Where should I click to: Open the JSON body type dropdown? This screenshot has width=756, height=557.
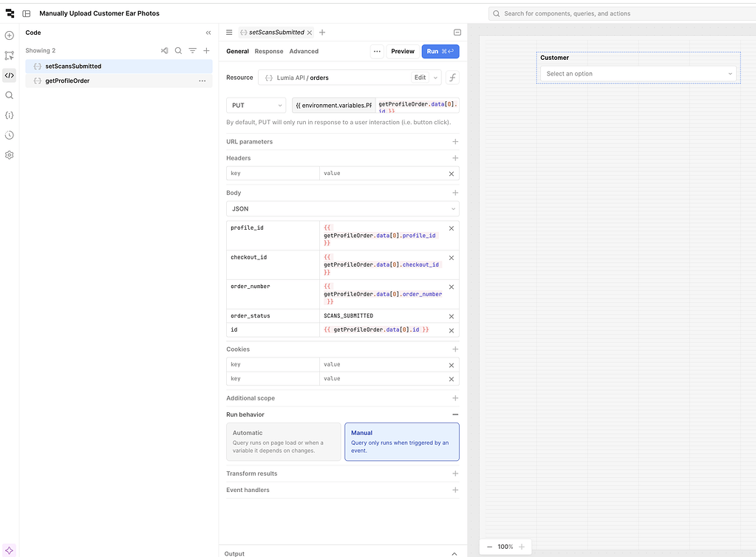coord(342,209)
